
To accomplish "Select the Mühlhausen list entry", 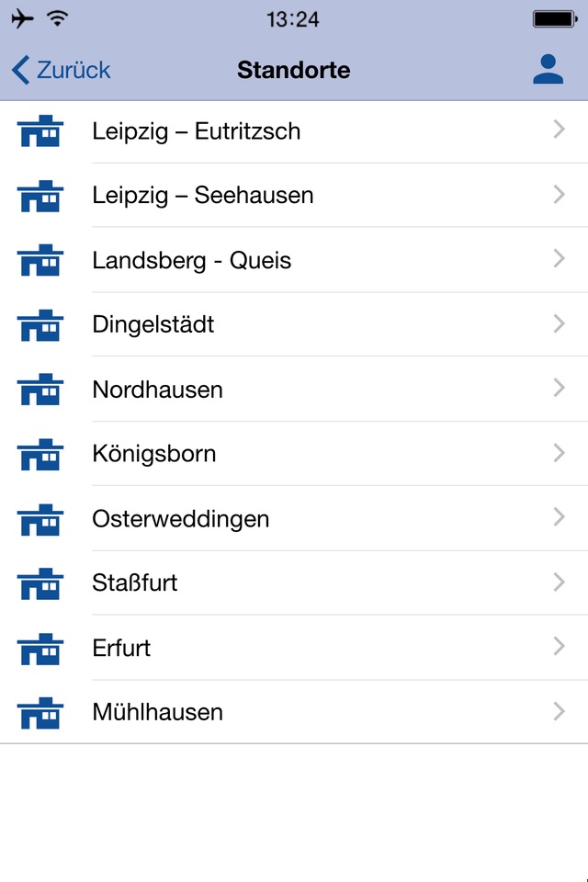I will 157,712.
